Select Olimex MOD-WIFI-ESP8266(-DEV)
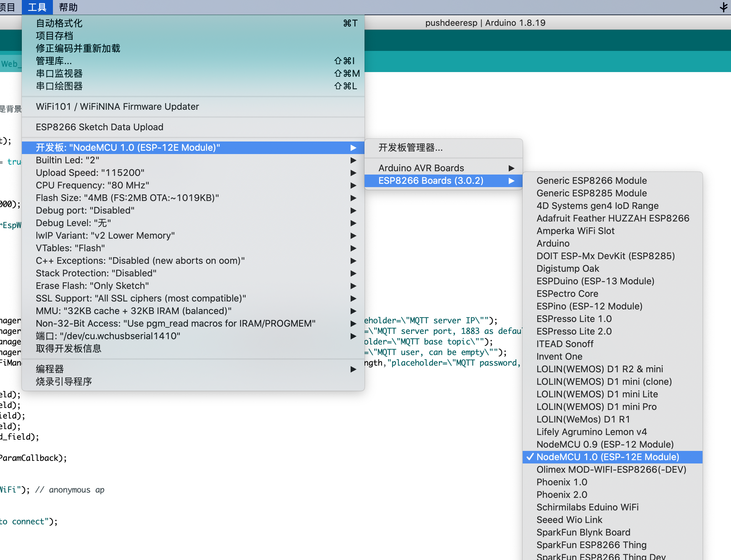This screenshot has height=560, width=731. 613,470
